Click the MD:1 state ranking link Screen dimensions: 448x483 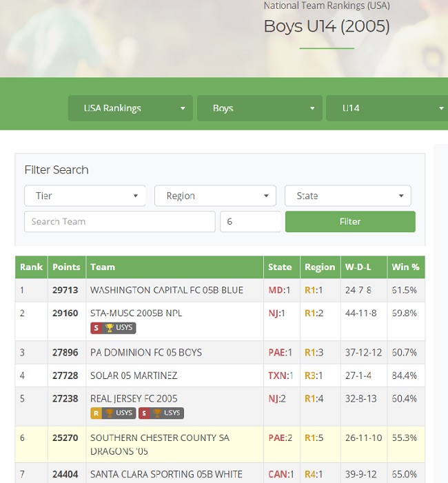[x=279, y=290]
